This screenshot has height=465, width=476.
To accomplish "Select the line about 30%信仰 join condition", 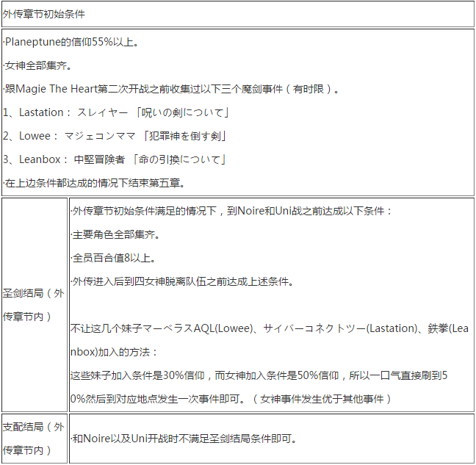I will (x=259, y=376).
